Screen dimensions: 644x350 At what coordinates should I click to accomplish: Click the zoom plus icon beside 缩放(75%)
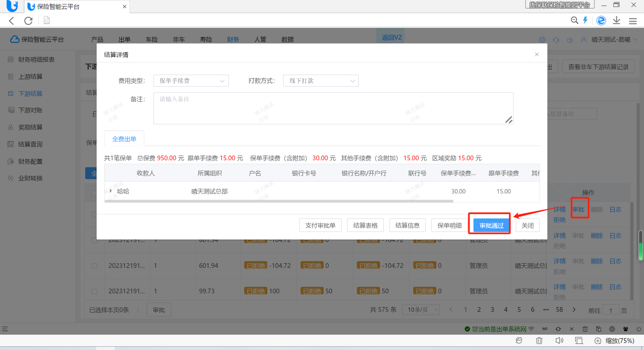point(598,341)
